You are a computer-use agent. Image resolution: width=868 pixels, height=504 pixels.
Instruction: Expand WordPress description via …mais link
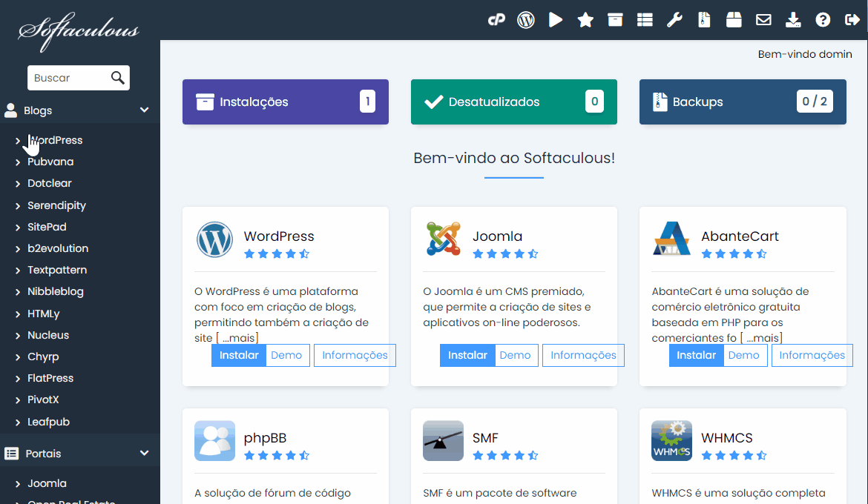click(237, 338)
